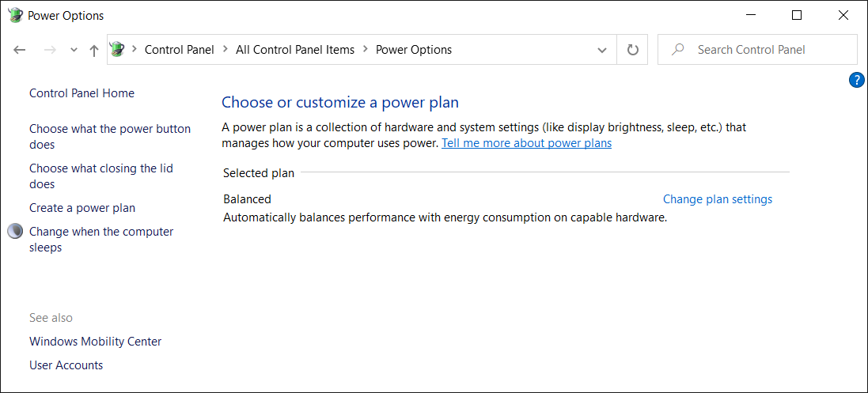The image size is (868, 393).
Task: Open Choose what the power button does
Action: coord(110,136)
